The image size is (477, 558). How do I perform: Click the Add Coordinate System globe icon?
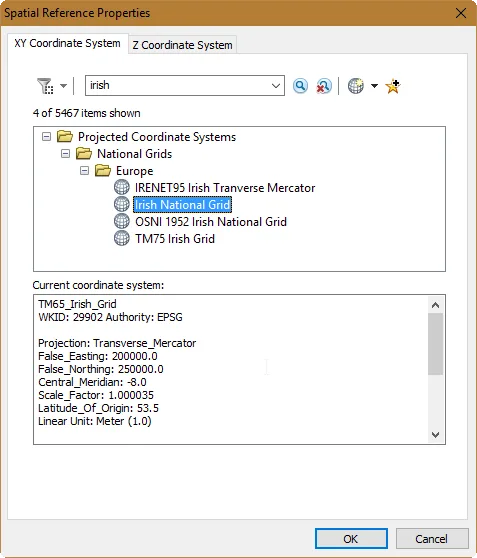356,86
